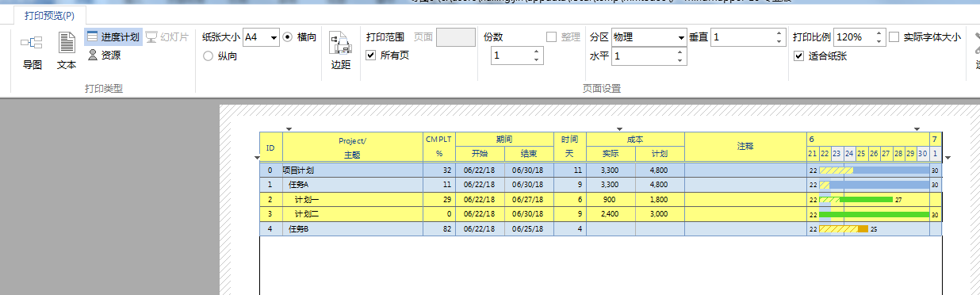Click the 注释 notes column header
Screen dimensions: 980x295
[745, 147]
